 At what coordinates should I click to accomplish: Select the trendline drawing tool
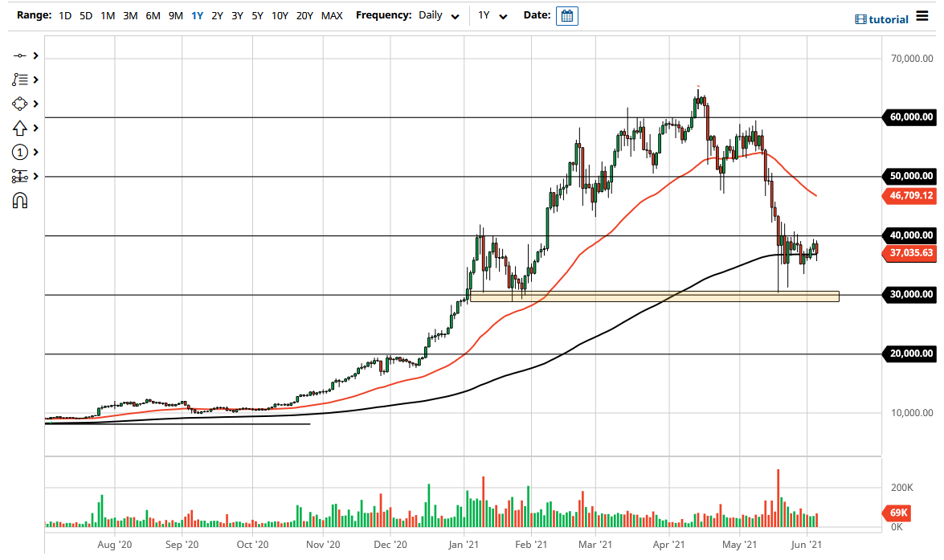coord(20,55)
